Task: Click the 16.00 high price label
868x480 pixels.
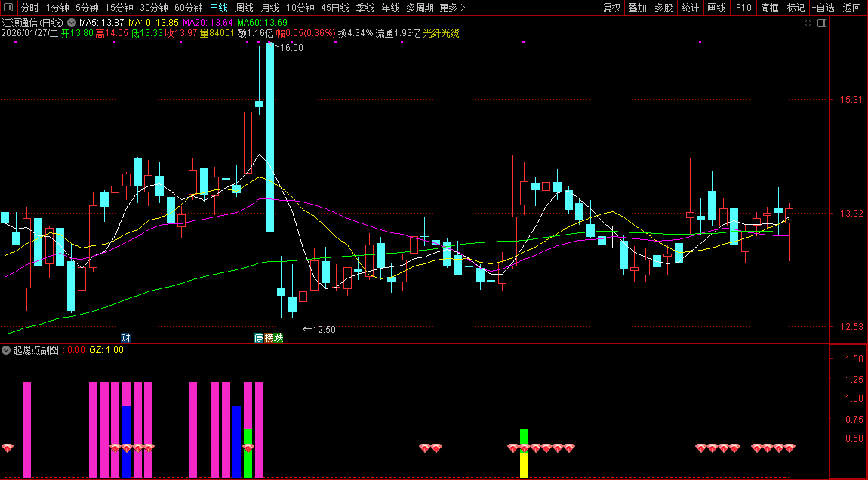Action: click(291, 48)
